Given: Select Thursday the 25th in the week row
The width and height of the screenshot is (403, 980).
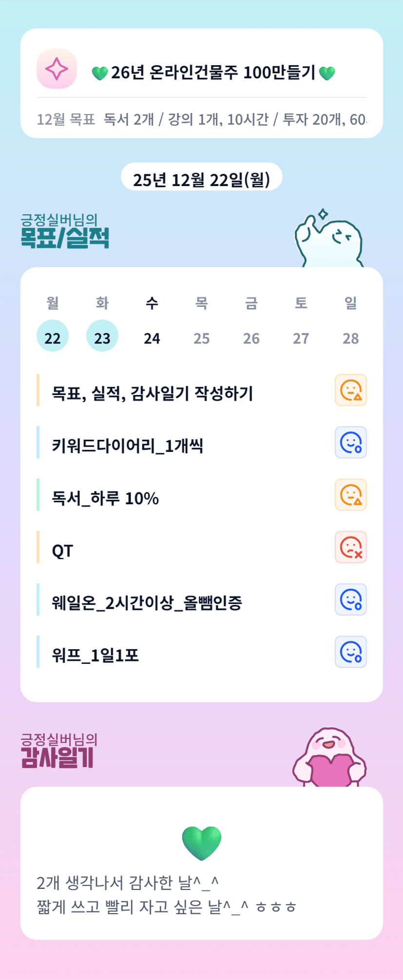Looking at the screenshot, I should coord(202,338).
